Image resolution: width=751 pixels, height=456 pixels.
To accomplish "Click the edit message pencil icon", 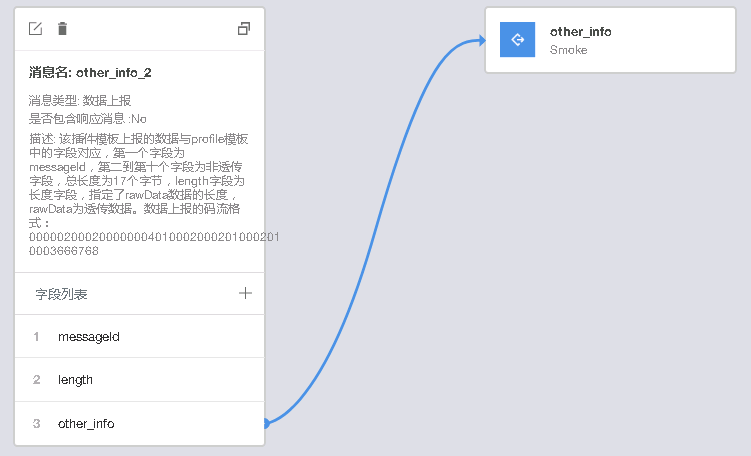I will (x=36, y=29).
